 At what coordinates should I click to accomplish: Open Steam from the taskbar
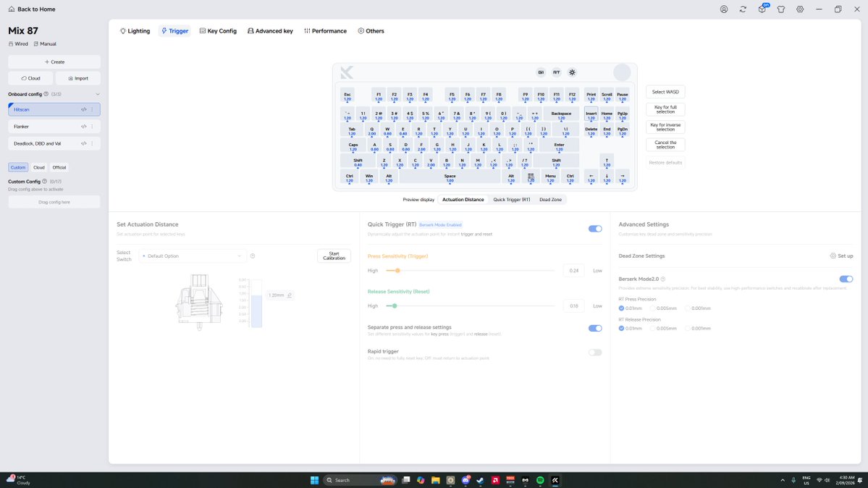click(x=481, y=480)
